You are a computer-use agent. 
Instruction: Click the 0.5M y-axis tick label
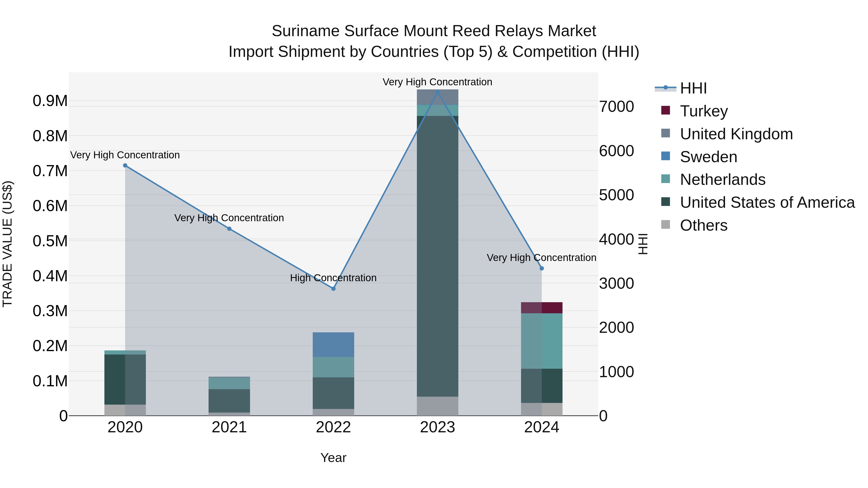click(50, 241)
